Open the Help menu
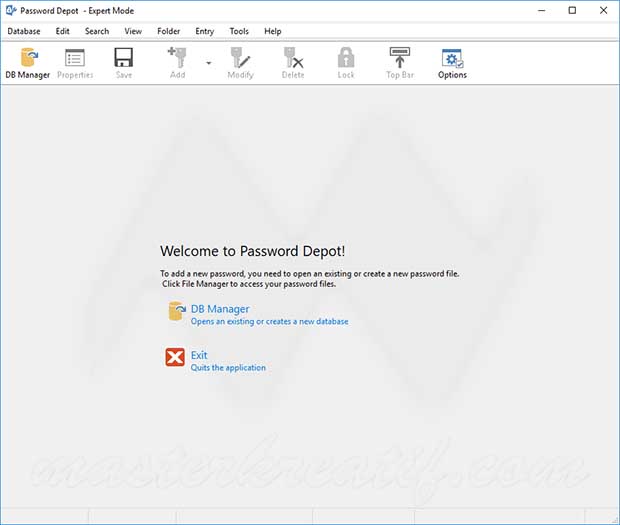The height and width of the screenshot is (525, 620). coord(272,31)
